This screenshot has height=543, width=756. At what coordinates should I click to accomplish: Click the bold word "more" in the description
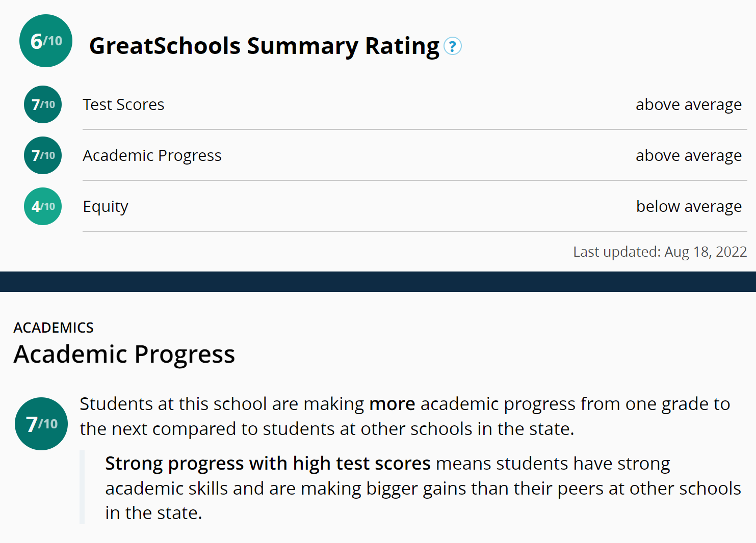tap(392, 404)
